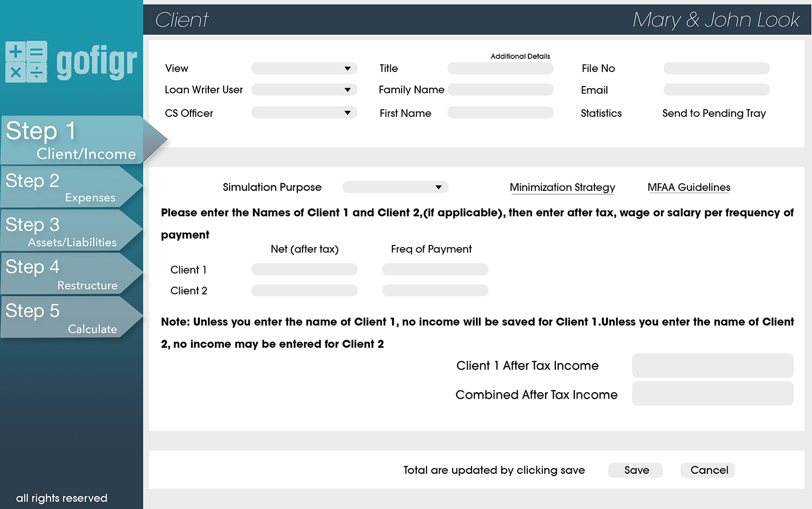Navigate to Step 4 Restructure

(x=71, y=274)
